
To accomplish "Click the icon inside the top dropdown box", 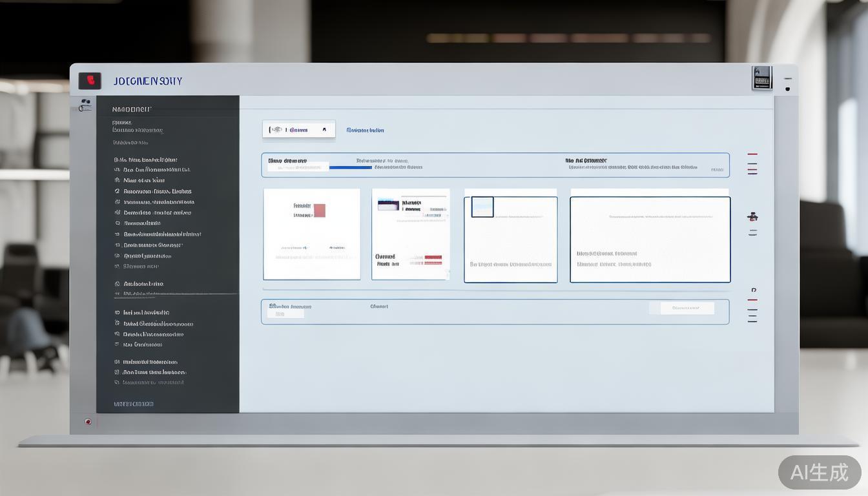I will [276, 130].
